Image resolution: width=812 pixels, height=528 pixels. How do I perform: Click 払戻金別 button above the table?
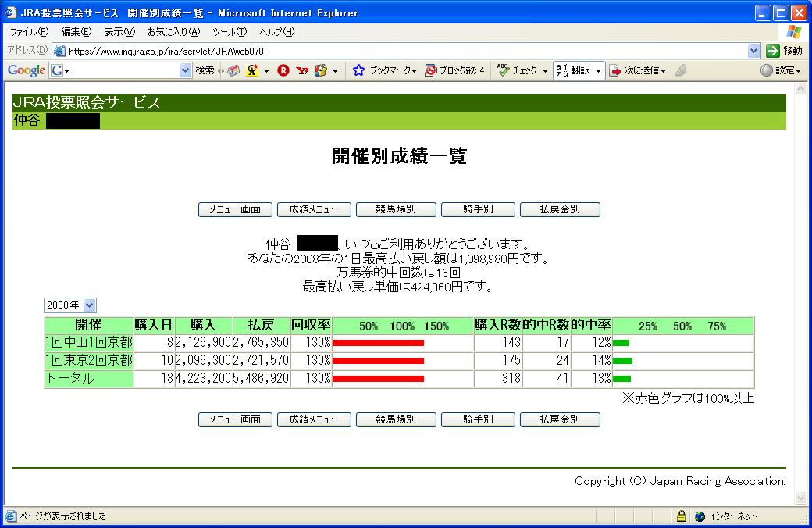pos(560,209)
